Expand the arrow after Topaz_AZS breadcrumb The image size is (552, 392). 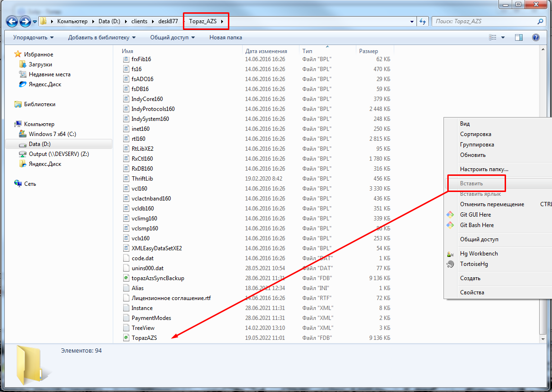coord(222,21)
